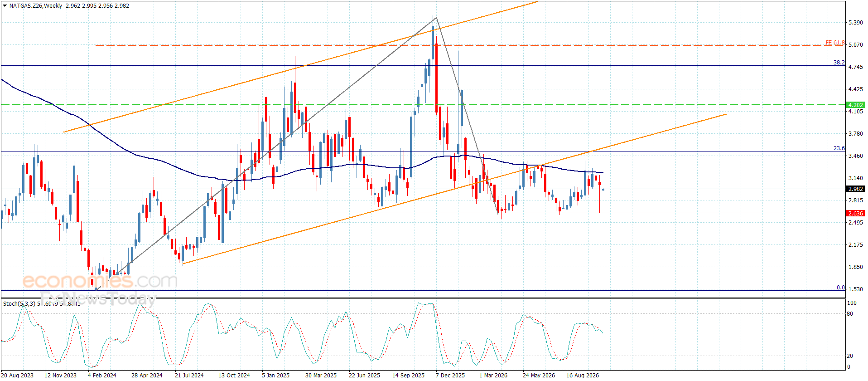Select the 5.070 price axis label
868x381 pixels.
[855, 45]
